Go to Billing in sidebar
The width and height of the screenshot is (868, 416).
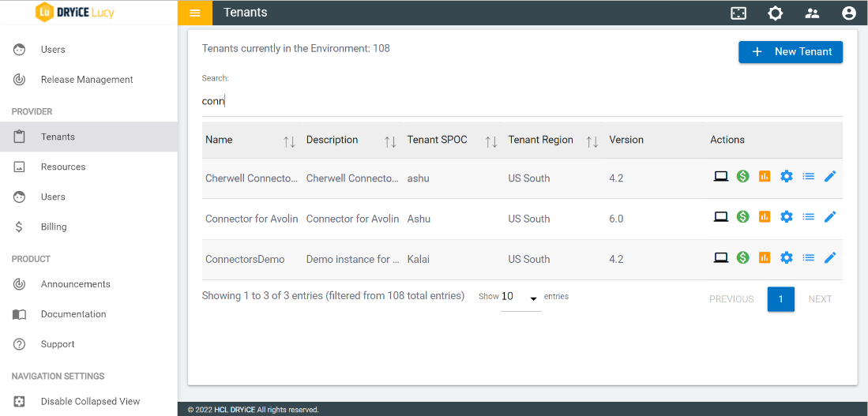click(x=54, y=227)
